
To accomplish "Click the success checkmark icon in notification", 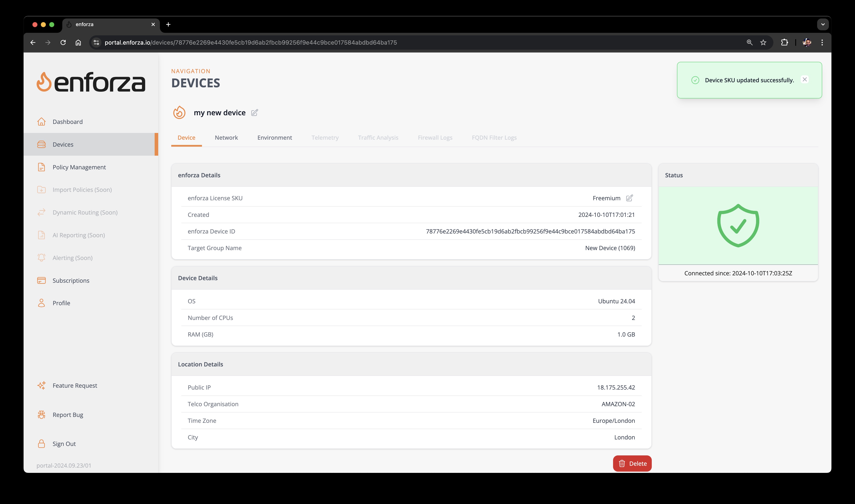I will (x=695, y=80).
